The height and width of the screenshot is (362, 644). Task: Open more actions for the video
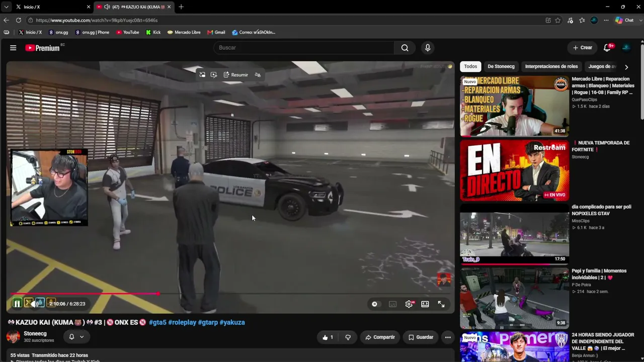pos(448,337)
